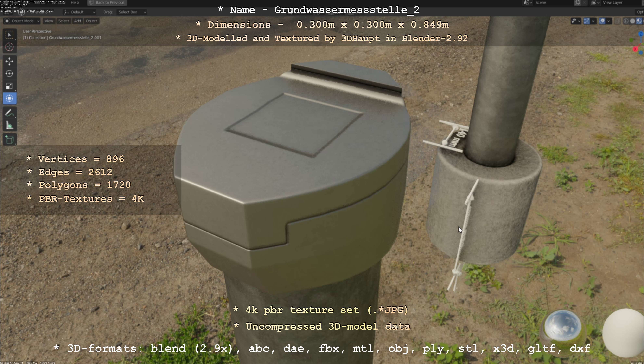Toggle viewport gizmos display
This screenshot has width=644, height=364.
point(587,21)
